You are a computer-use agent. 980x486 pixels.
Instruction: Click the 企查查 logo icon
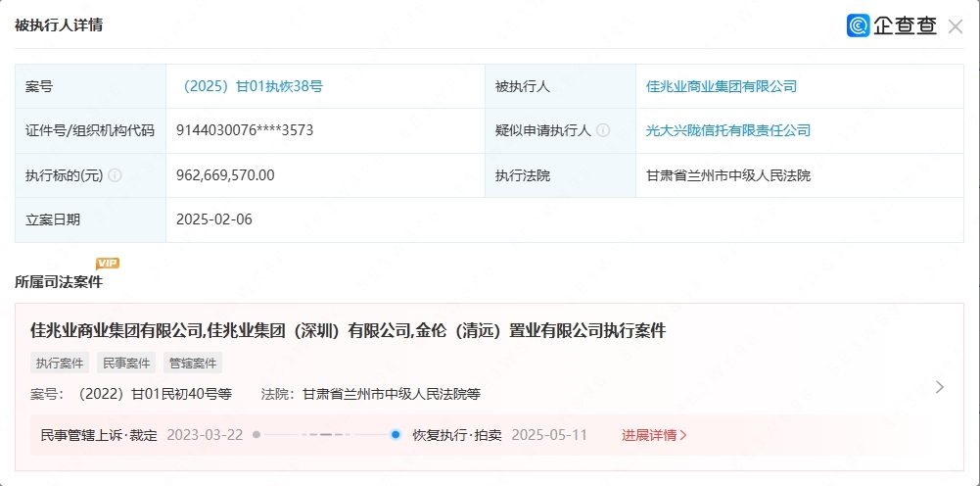point(859,25)
